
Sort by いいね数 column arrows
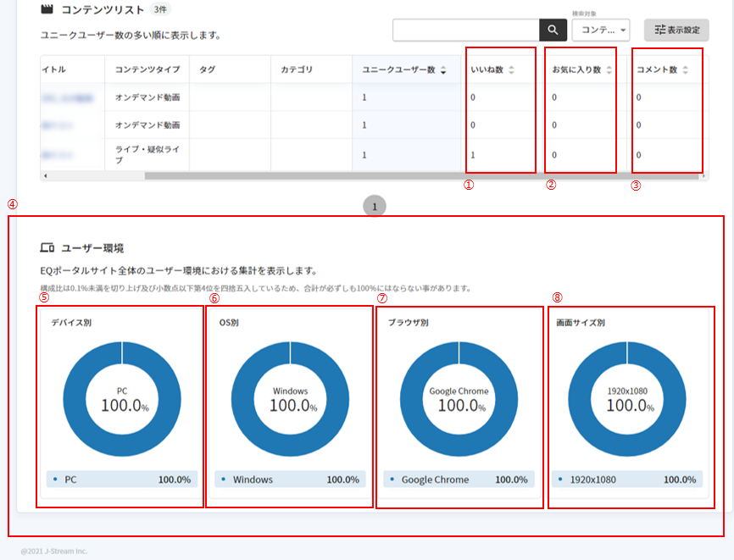pos(511,70)
